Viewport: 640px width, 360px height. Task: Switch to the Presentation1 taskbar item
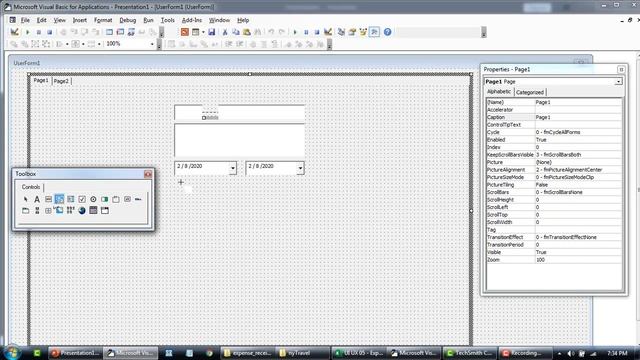75,353
